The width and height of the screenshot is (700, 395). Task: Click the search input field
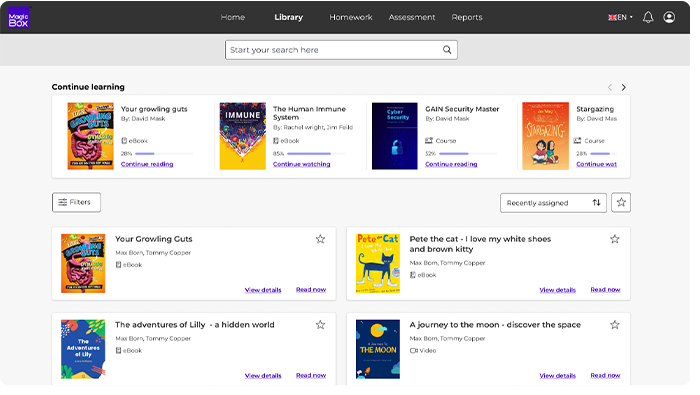[341, 50]
